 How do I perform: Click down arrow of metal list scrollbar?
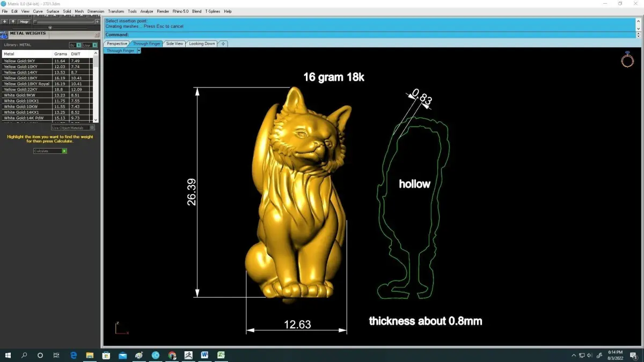click(x=96, y=120)
